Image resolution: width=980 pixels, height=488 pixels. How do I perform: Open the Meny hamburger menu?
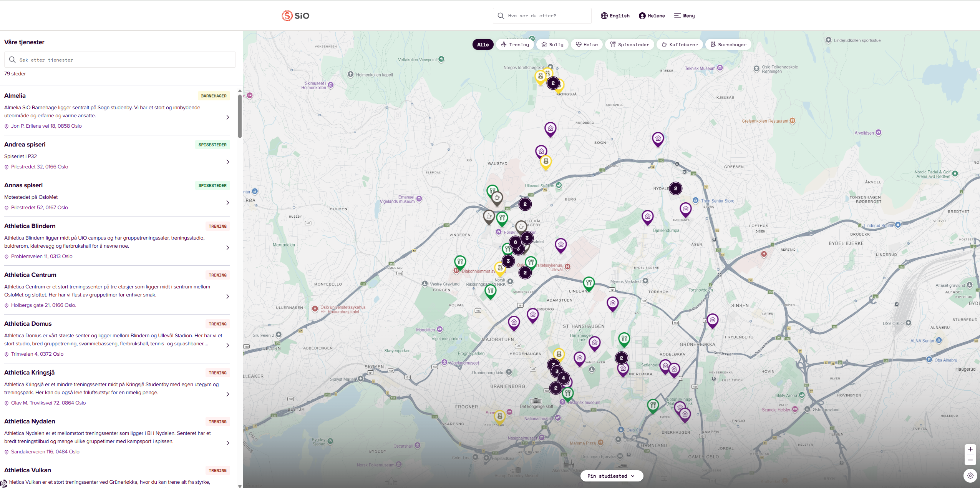684,16
